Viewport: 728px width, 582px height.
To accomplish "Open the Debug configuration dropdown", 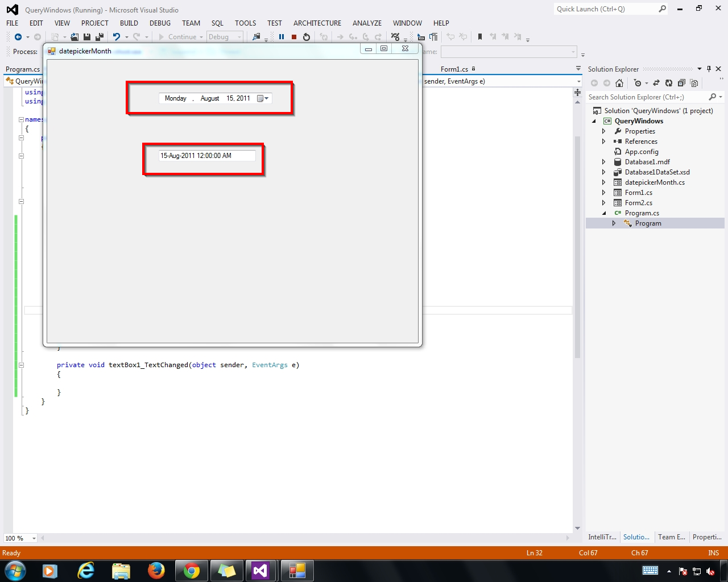I will (239, 36).
